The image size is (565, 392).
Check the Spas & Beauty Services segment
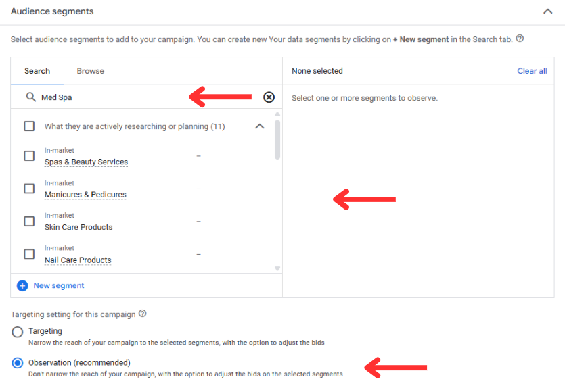(29, 156)
